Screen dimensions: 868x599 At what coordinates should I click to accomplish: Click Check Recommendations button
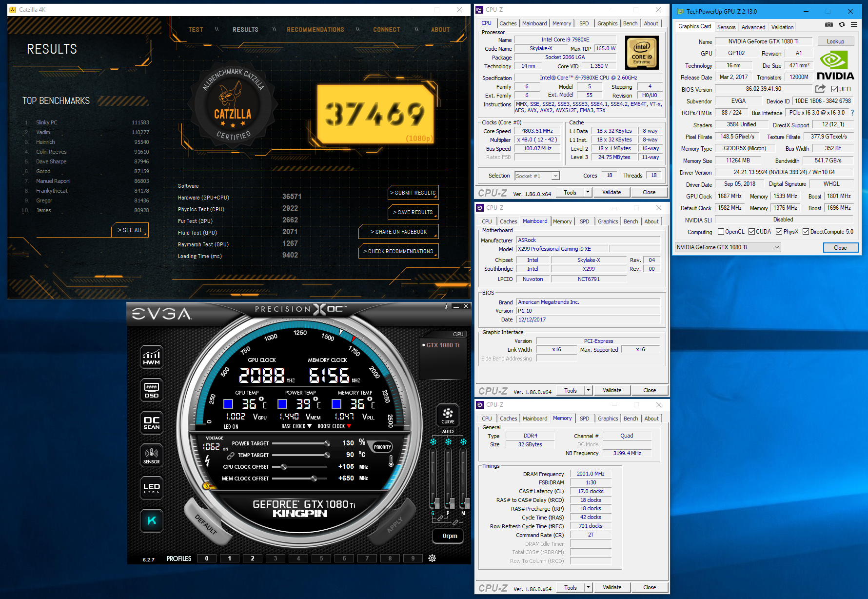click(398, 251)
